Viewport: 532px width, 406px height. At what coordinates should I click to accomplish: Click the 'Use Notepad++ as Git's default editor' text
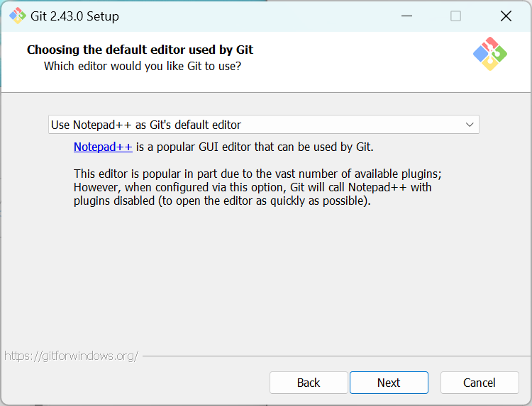click(146, 125)
